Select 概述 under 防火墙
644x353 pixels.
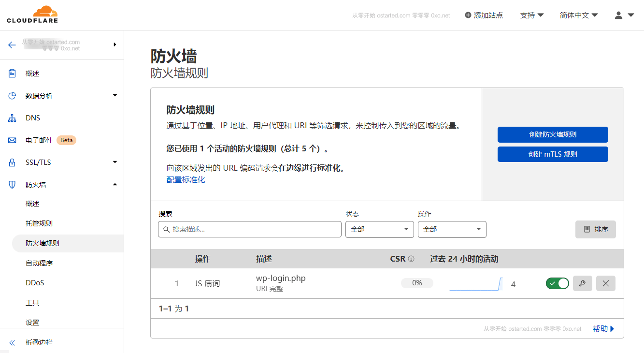(x=32, y=204)
